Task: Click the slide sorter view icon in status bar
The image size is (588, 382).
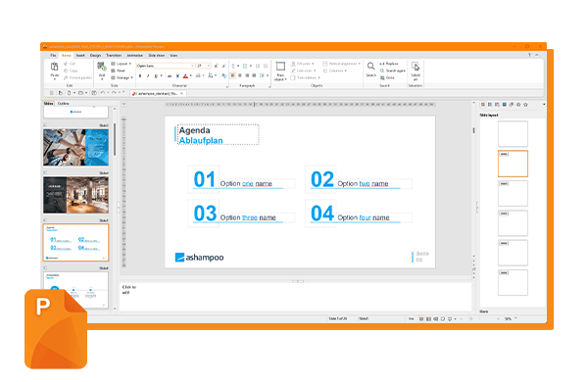Action: point(428,318)
